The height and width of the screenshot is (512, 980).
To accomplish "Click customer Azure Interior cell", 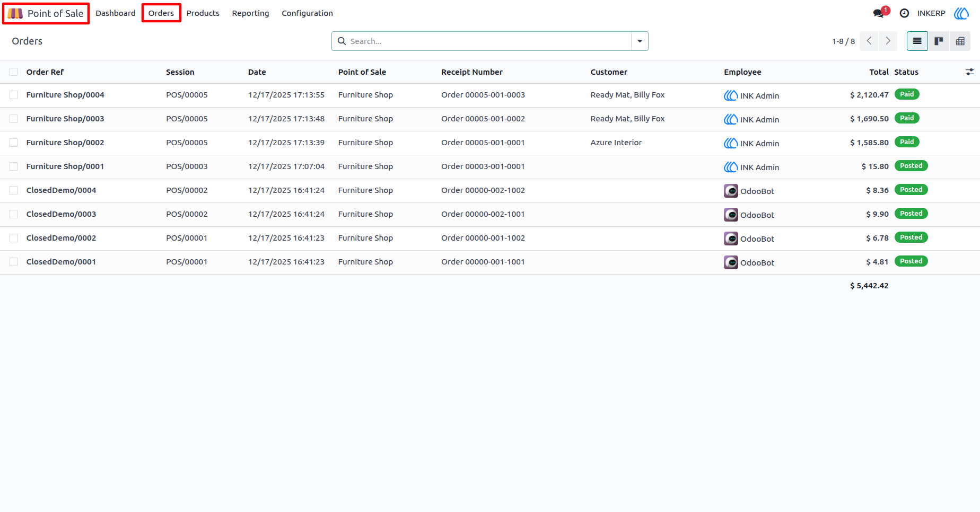I will pyautogui.click(x=616, y=143).
